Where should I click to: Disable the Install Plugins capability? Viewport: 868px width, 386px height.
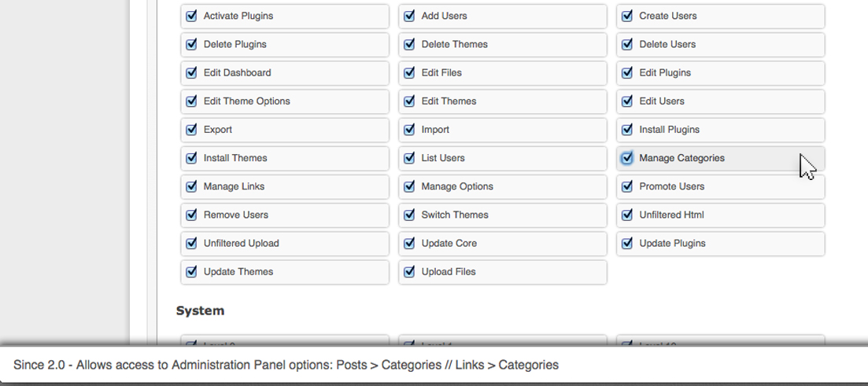(x=627, y=130)
